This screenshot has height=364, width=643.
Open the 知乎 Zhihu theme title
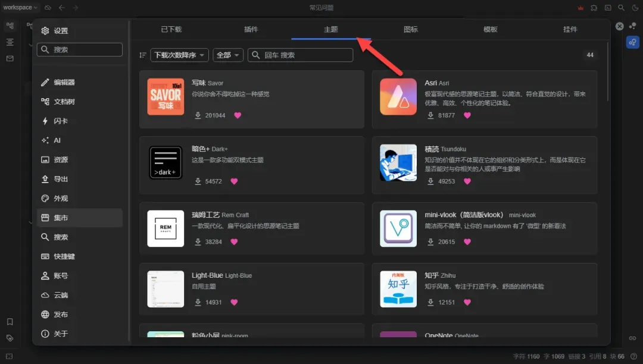[x=440, y=275]
